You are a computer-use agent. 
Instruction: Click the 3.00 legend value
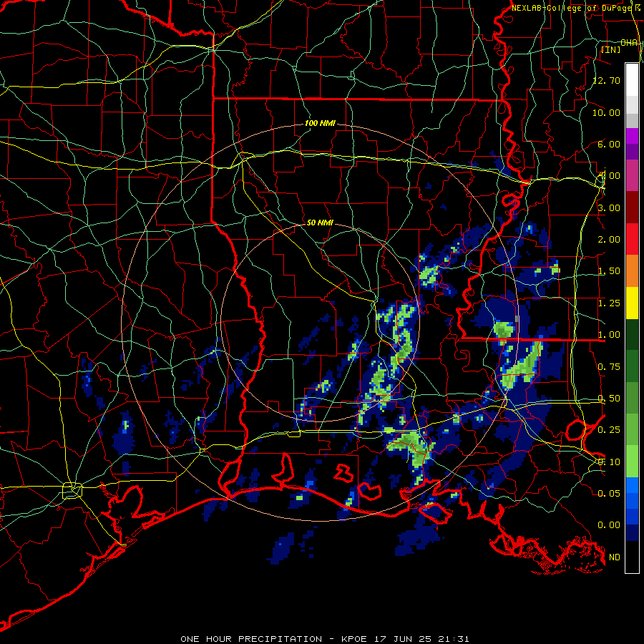click(x=609, y=208)
